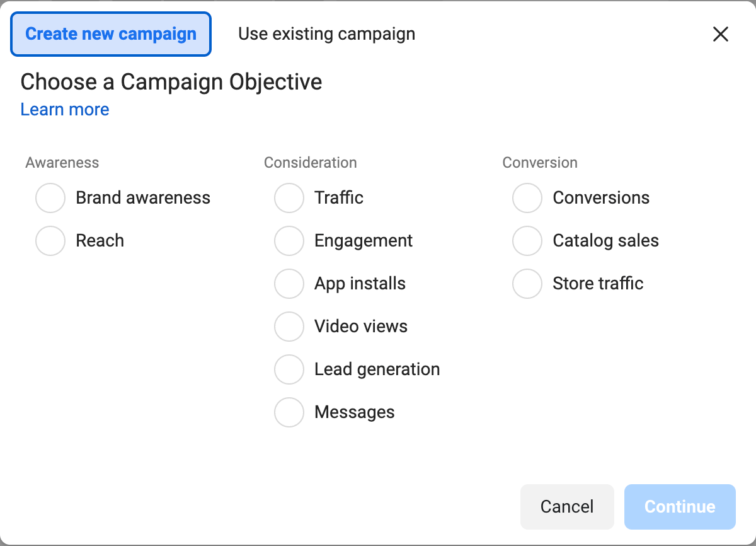Screen dimensions: 756x546
Task: Select the Traffic objective
Action: [x=289, y=198]
